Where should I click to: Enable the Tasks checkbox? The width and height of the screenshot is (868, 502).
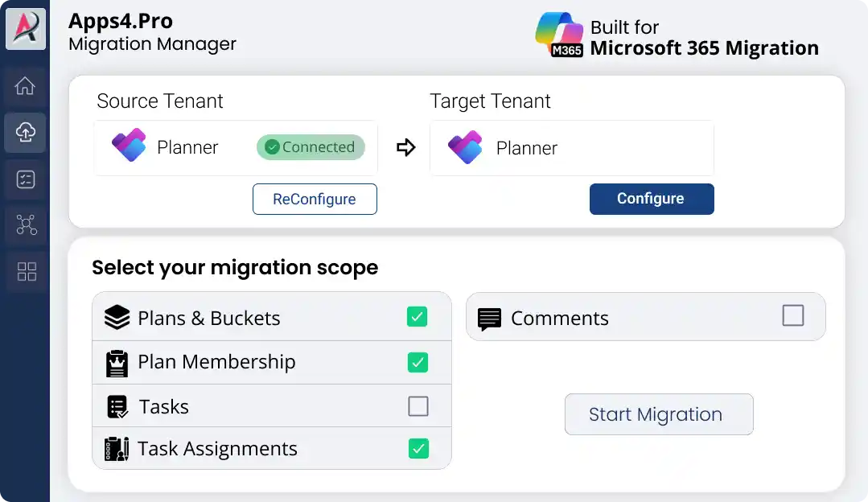(418, 406)
